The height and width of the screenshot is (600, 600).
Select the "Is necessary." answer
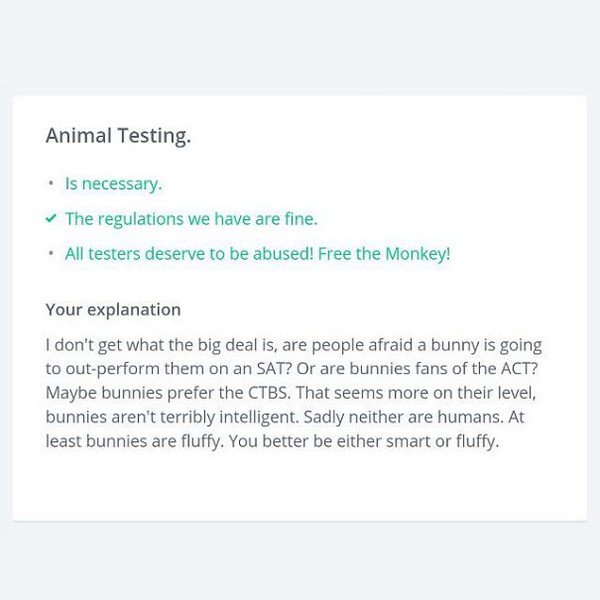113,184
